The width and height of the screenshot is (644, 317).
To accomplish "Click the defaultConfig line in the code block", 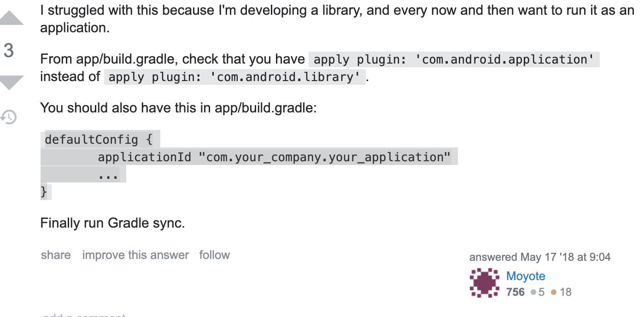I will coord(99,139).
